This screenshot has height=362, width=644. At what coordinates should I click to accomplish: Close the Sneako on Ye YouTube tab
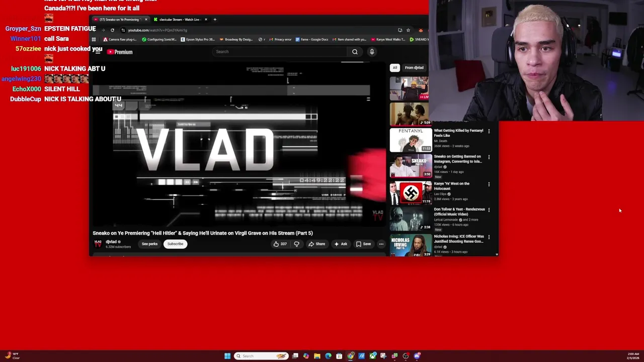146,20
